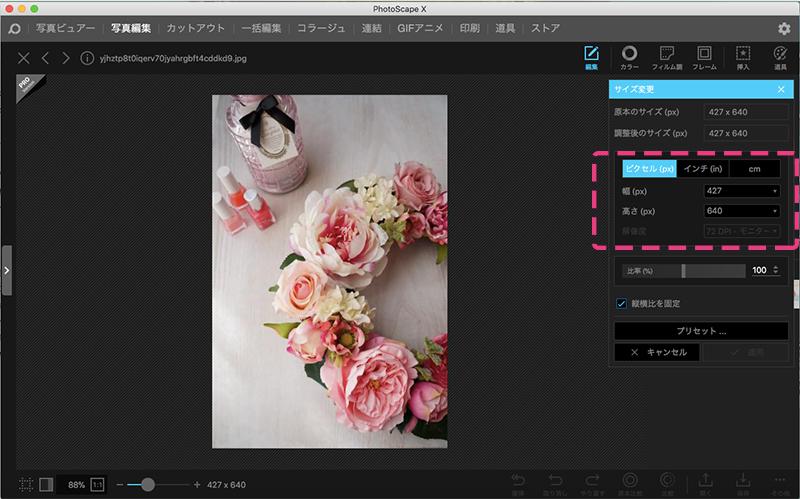Image resolution: width=800 pixels, height=499 pixels.
Task: Click the second circle icon beside the compare icon
Action: (667, 484)
